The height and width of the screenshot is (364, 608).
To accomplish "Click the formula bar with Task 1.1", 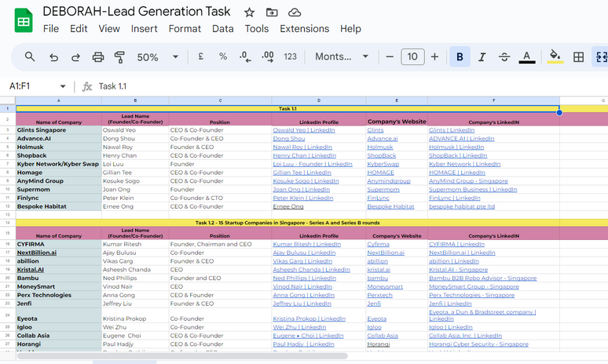I will 349,86.
